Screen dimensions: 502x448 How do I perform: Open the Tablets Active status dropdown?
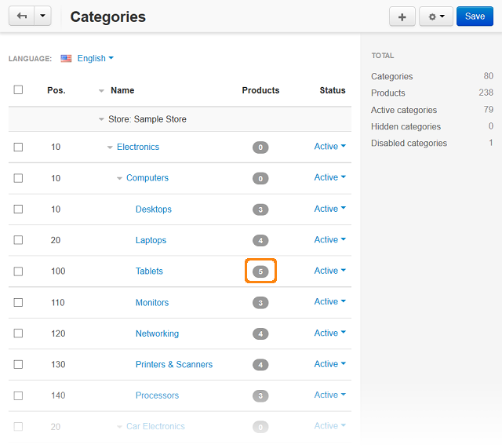coord(329,271)
